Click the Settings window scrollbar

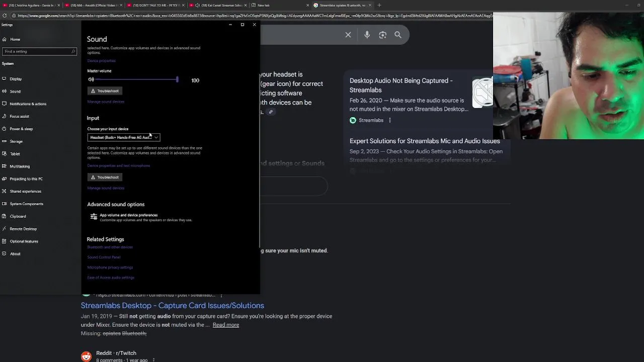coord(260,161)
